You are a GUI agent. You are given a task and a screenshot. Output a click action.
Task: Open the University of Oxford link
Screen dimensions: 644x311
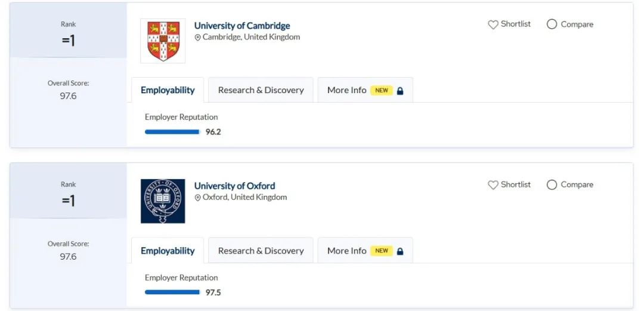(x=234, y=186)
